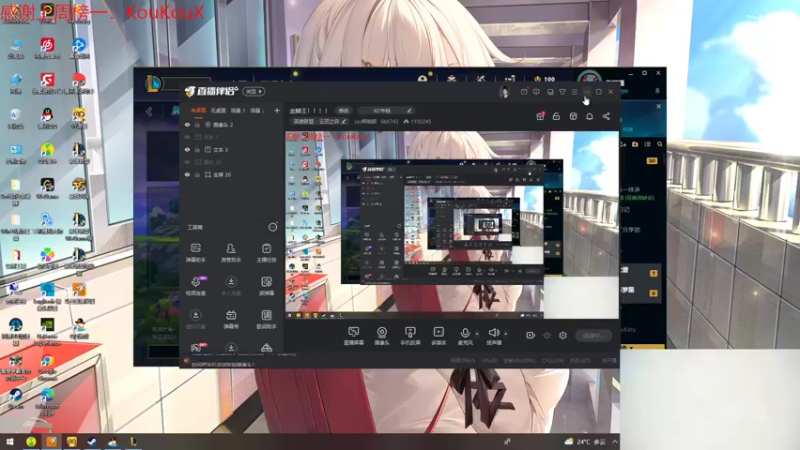Toggle visibility of 摄像头 2 source
Viewport: 800px width, 450px height.
[187, 124]
